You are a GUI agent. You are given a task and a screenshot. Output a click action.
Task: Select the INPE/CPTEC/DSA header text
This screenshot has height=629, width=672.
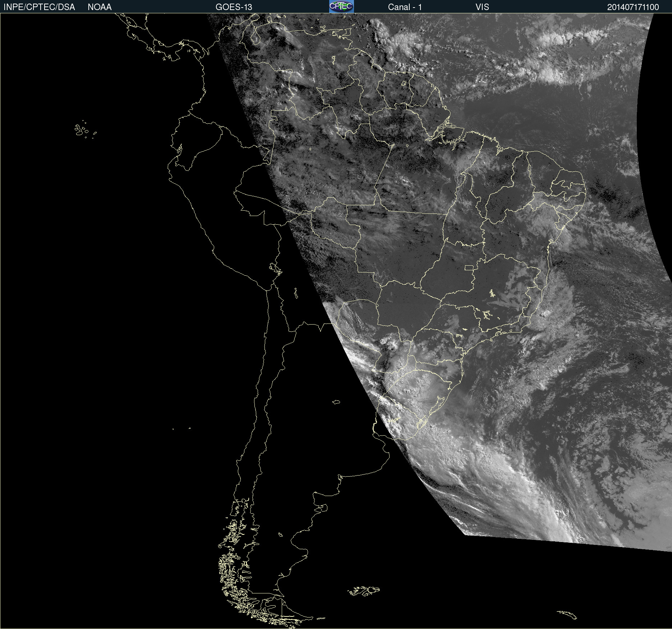(x=39, y=7)
